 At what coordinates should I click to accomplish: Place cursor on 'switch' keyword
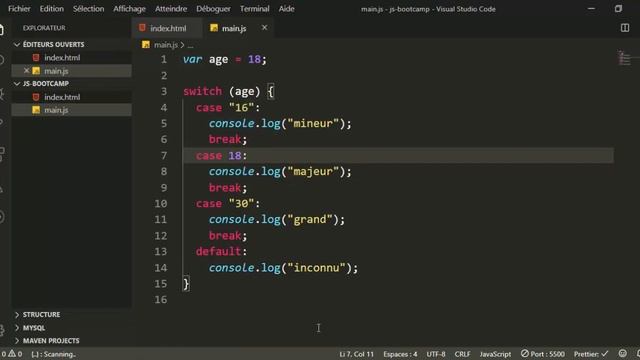pyautogui.click(x=202, y=91)
